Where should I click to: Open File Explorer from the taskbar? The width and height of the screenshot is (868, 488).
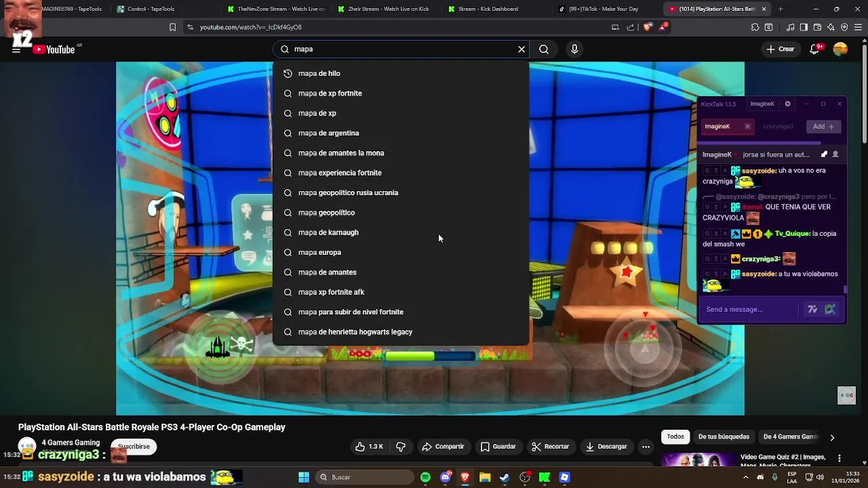point(485,477)
